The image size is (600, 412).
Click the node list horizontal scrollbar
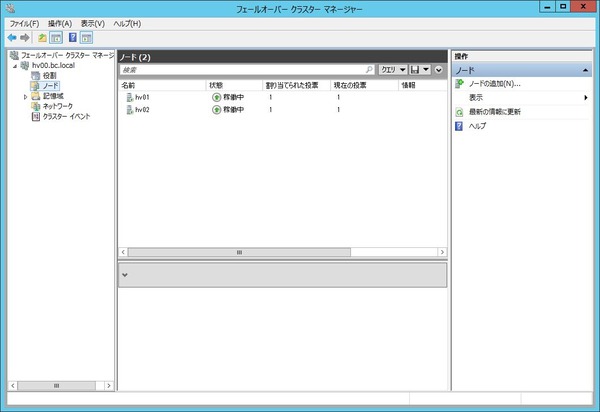coord(282,252)
